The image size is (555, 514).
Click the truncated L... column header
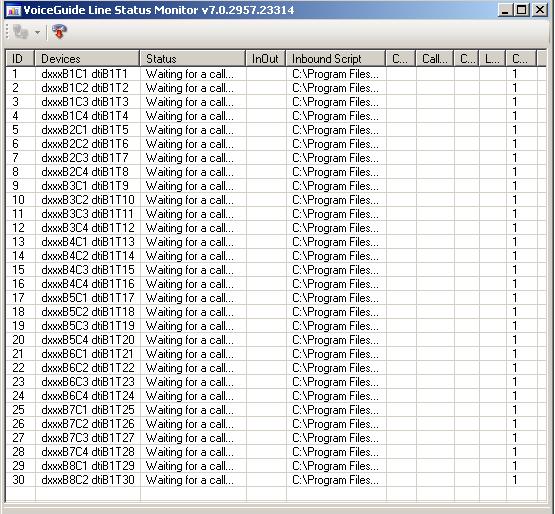point(492,58)
